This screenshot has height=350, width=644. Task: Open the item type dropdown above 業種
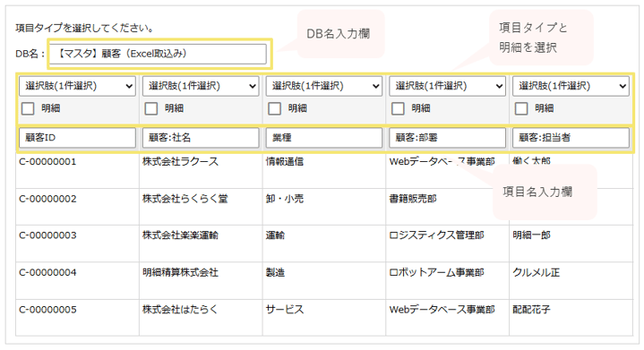coord(324,86)
